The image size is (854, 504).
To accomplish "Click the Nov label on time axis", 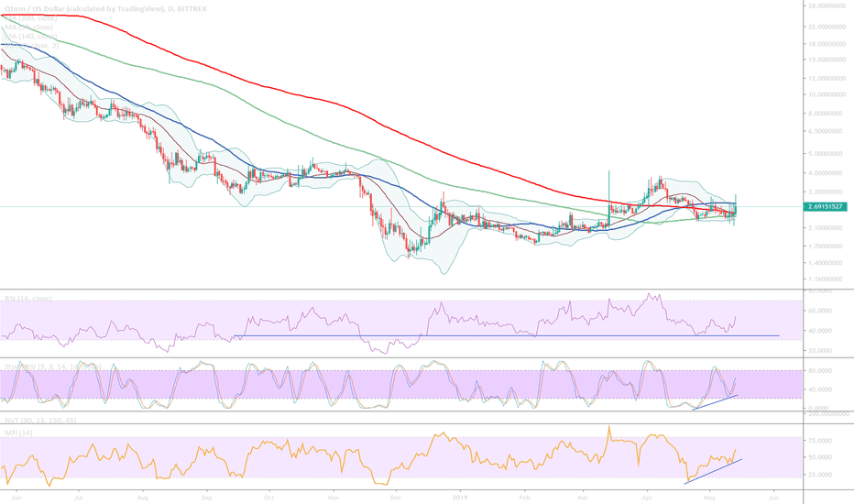I will (334, 498).
